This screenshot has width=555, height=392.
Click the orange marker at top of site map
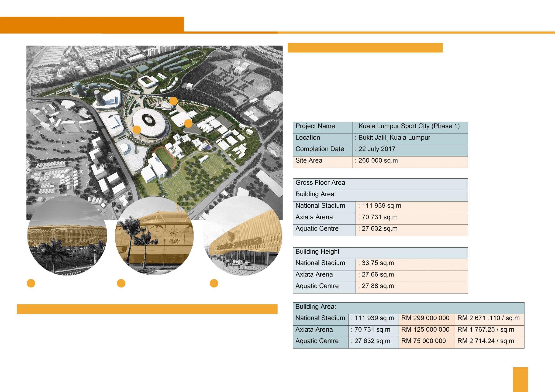tap(173, 101)
